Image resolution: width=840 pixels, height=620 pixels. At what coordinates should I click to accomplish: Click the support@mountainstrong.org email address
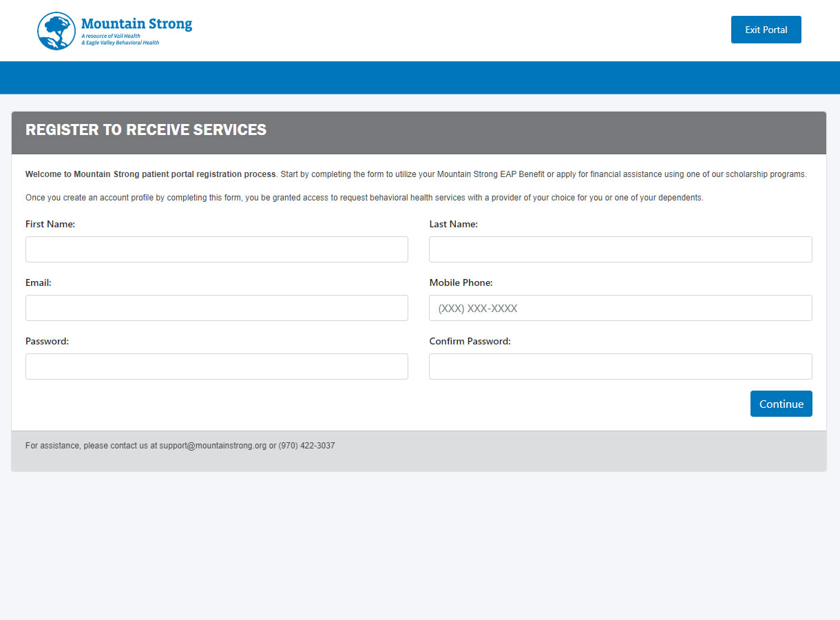tap(213, 446)
